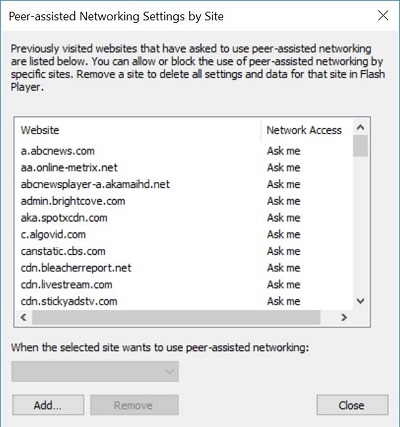Viewport: 400px width, 427px height.
Task: Select cdn.bleacherreport.net row
Action: click(184, 268)
